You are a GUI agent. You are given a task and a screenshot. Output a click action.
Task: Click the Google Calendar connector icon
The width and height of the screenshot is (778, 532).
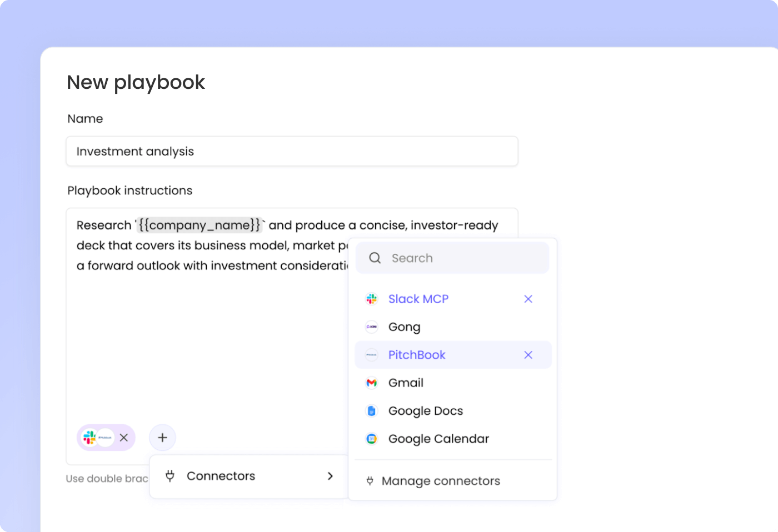click(372, 439)
